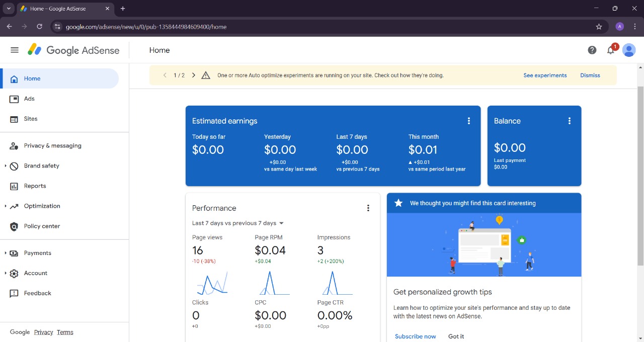Click Subscribe now on the tips card
Screen dimensions: 644x342
(x=416, y=336)
